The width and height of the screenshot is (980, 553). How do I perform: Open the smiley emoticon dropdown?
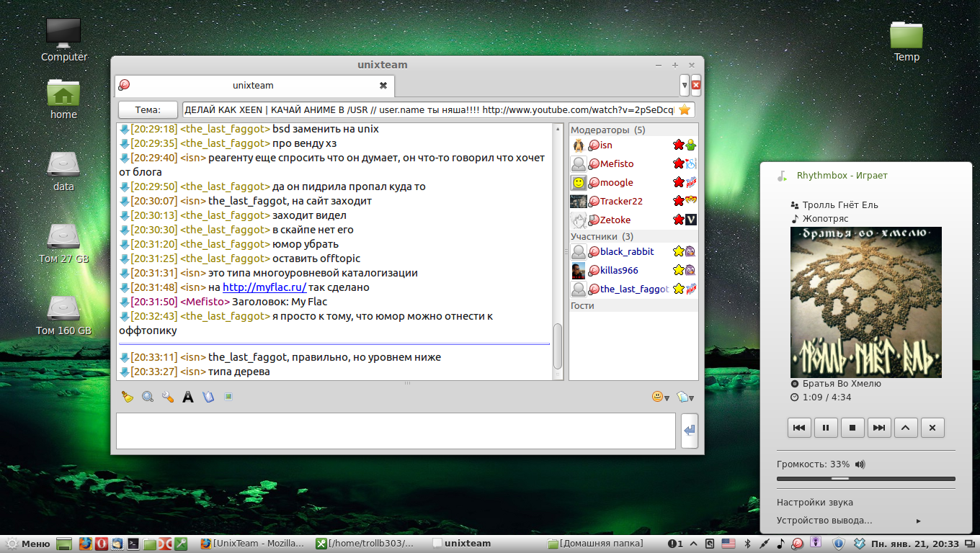pyautogui.click(x=660, y=397)
